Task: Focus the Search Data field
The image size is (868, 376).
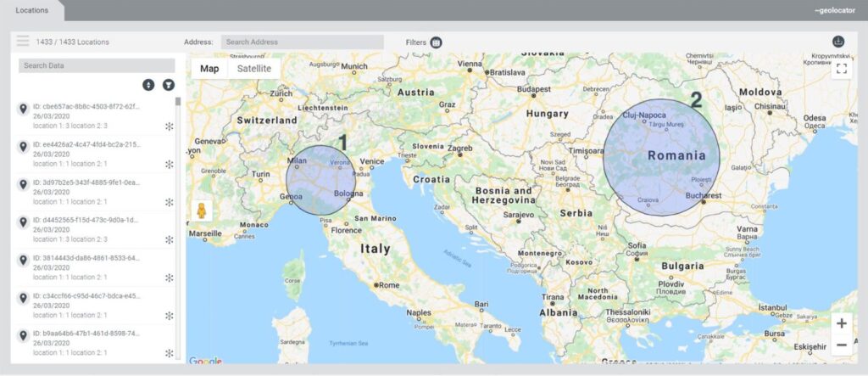Action: (97, 65)
